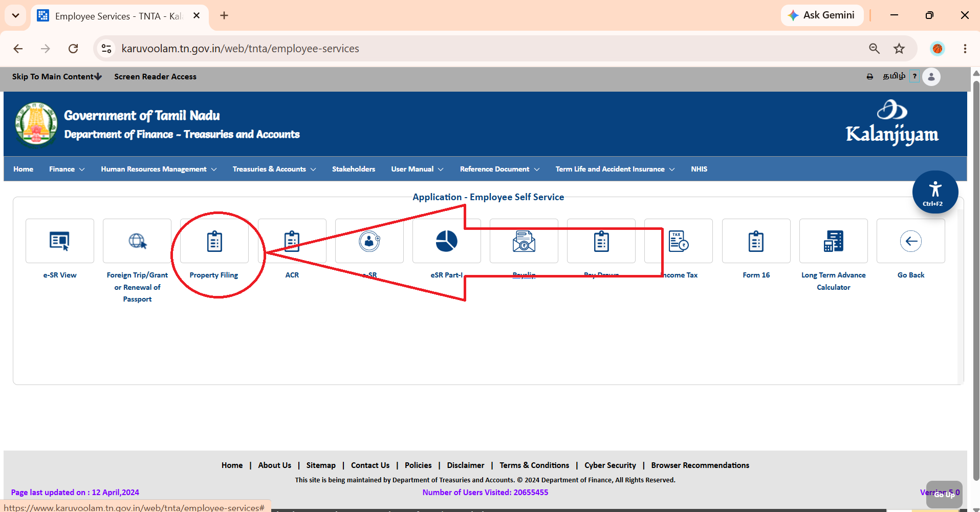Click the Tamil Nadu government emblem logo
The width and height of the screenshot is (980, 512).
point(36,124)
